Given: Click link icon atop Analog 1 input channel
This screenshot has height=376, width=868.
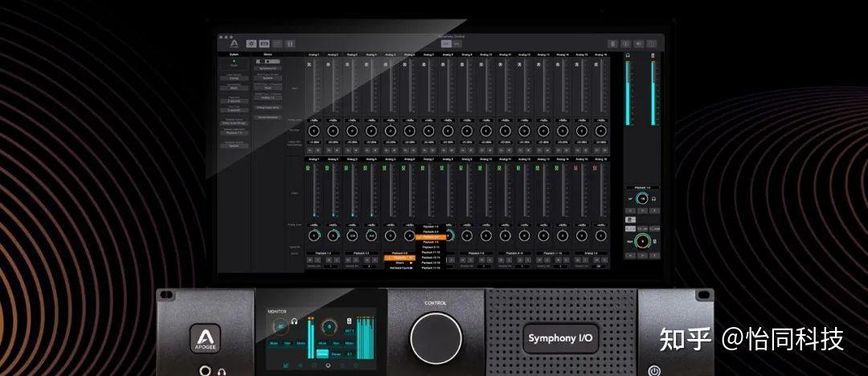Looking at the screenshot, I should click(309, 64).
